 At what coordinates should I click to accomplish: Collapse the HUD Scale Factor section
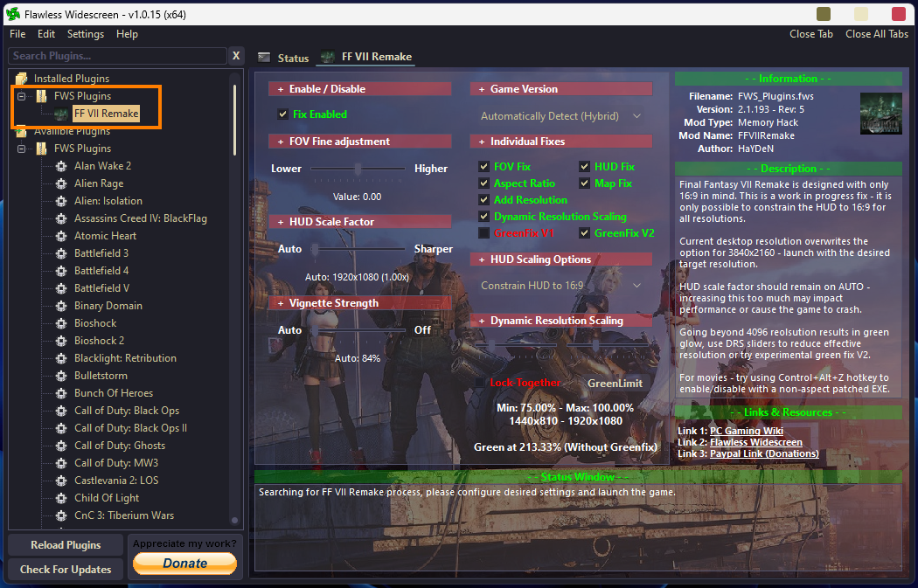pyautogui.click(x=359, y=222)
